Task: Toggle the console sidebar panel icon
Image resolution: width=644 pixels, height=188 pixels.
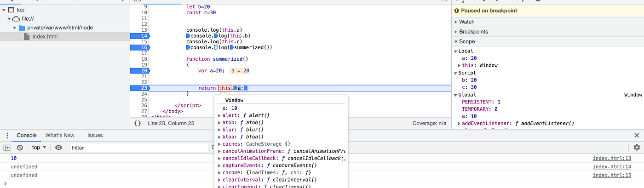Action: [7, 148]
